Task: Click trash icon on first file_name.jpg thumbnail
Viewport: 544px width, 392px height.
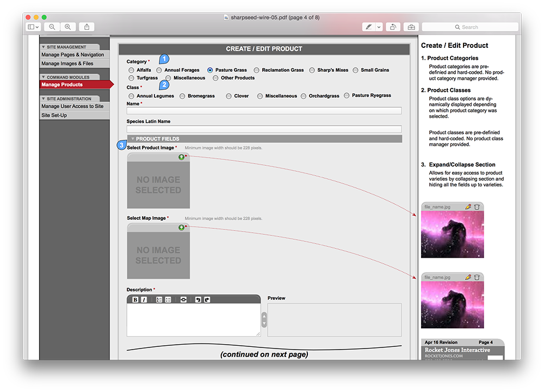Action: [477, 207]
